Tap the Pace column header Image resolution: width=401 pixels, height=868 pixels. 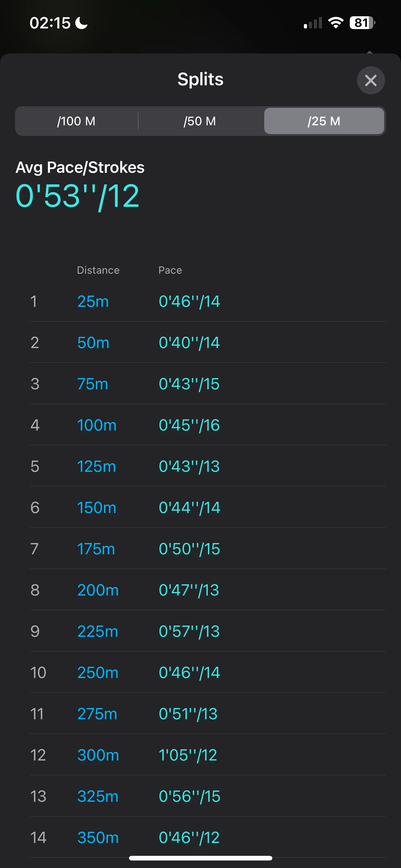click(x=171, y=270)
